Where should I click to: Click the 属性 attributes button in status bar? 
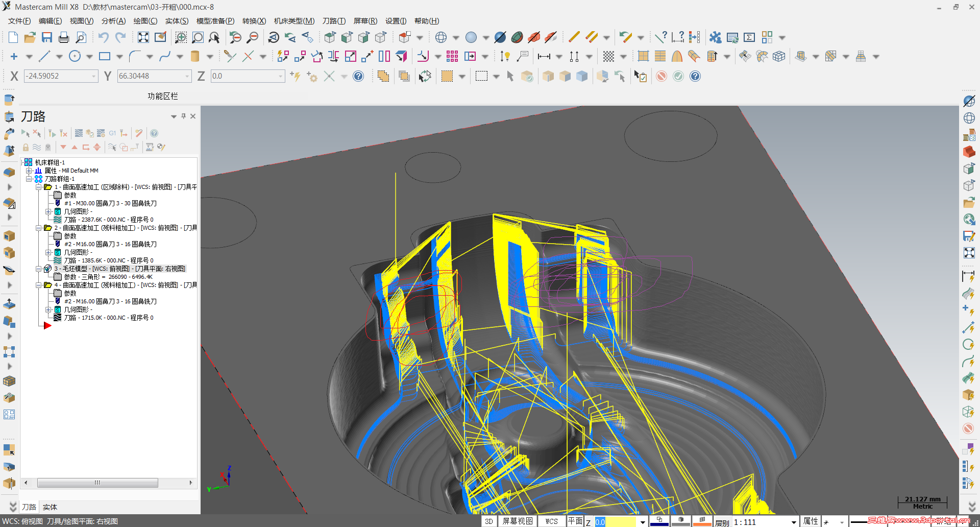coord(811,521)
